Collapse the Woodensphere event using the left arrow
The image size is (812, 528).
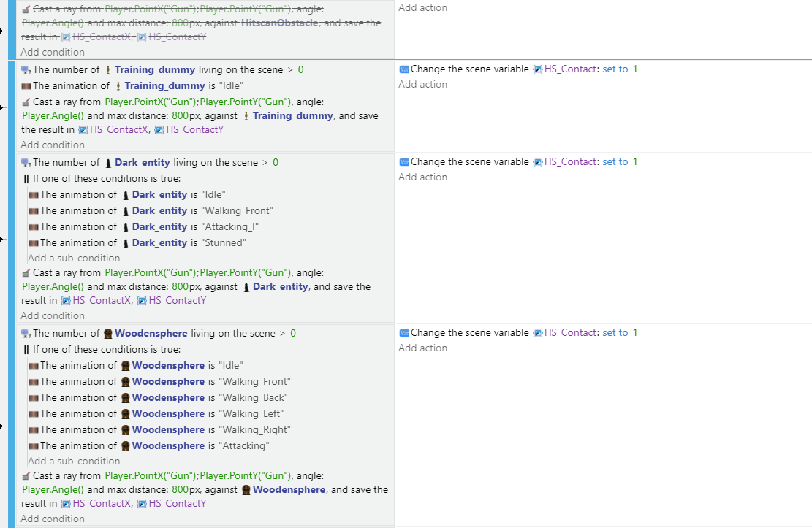pos(2,426)
